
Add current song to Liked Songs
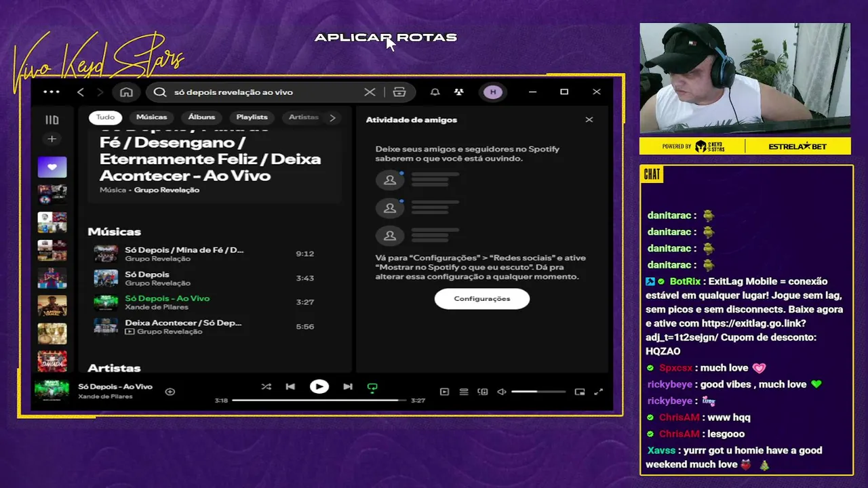pyautogui.click(x=170, y=392)
